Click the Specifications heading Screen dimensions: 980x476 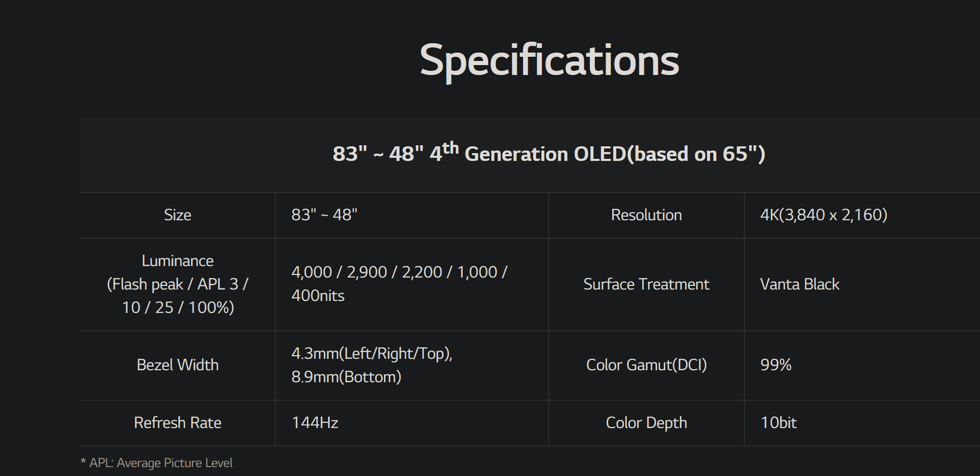point(549,61)
